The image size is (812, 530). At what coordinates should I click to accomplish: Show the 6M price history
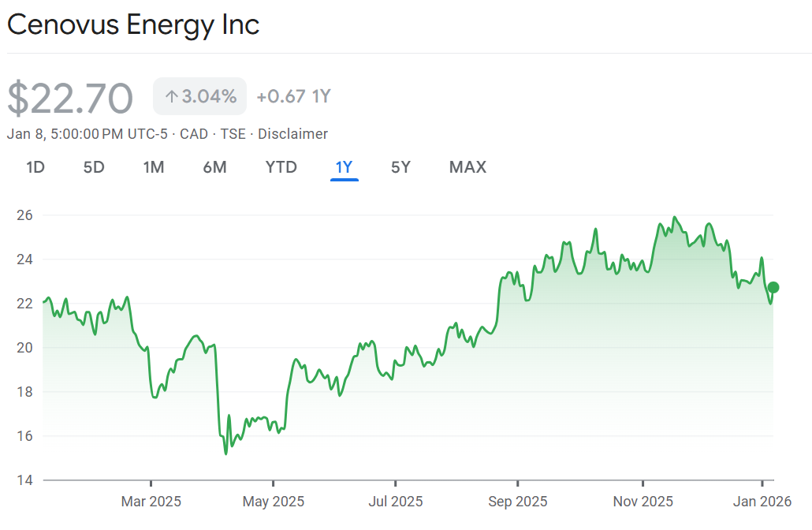[x=214, y=167]
